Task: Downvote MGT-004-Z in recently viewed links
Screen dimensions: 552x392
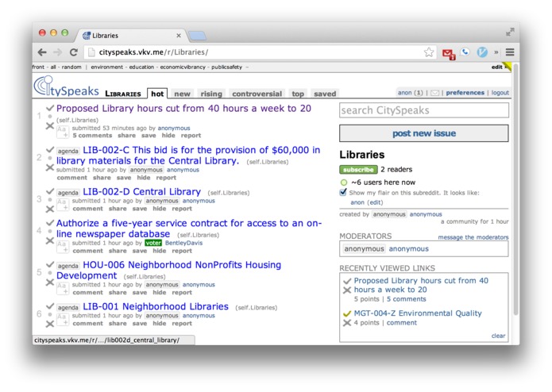Action: point(347,323)
